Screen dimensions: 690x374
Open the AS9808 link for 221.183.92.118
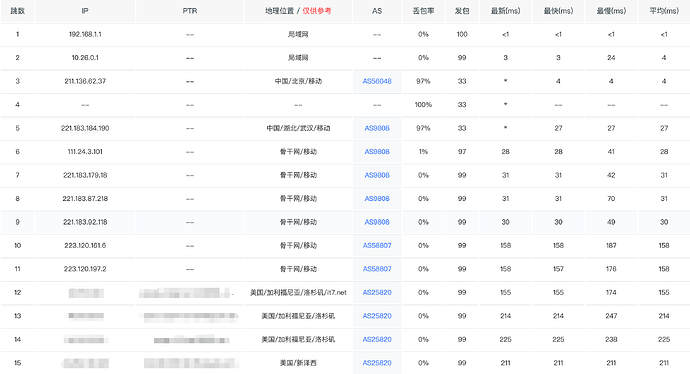point(377,222)
